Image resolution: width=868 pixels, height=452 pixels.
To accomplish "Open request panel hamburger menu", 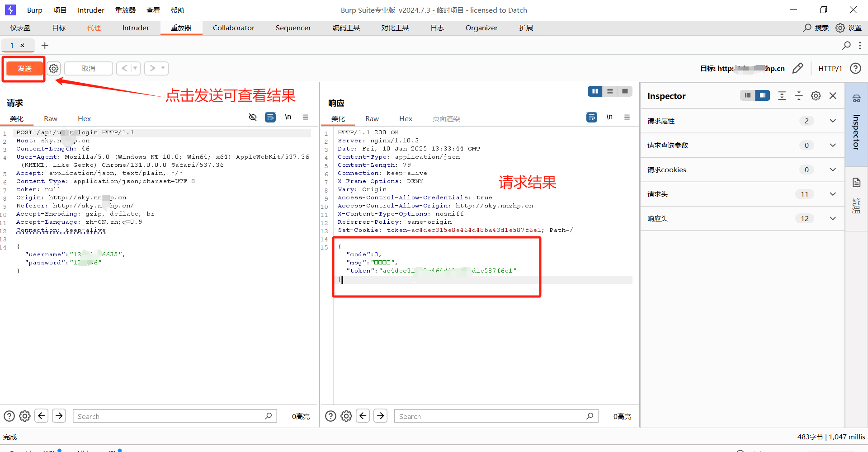I will pyautogui.click(x=306, y=117).
